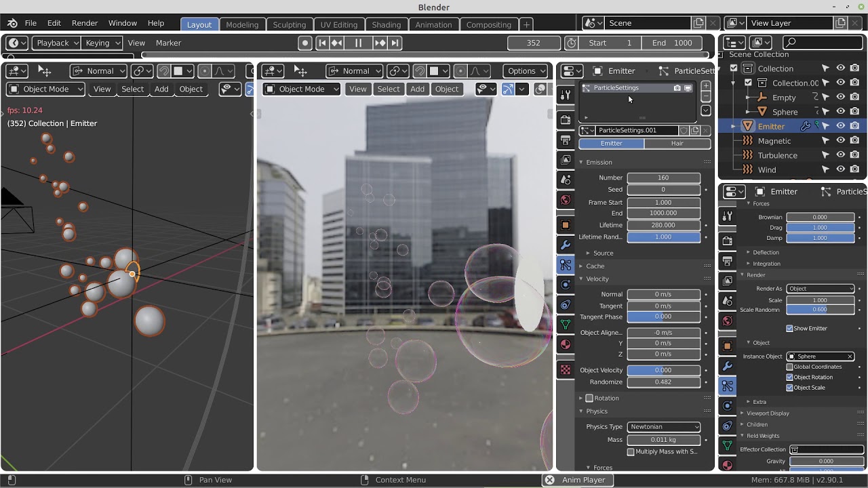The height and width of the screenshot is (488, 868).
Task: Enable Global Coordinates for instance object
Action: click(789, 367)
